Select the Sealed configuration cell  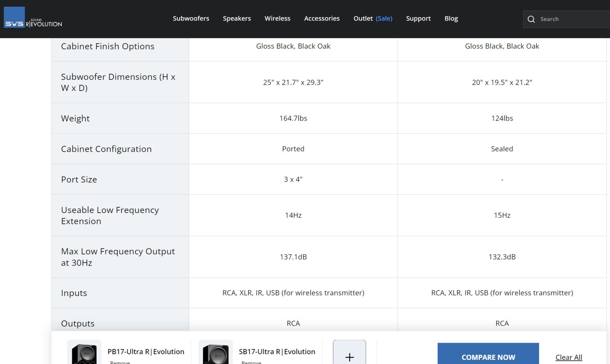tap(502, 149)
